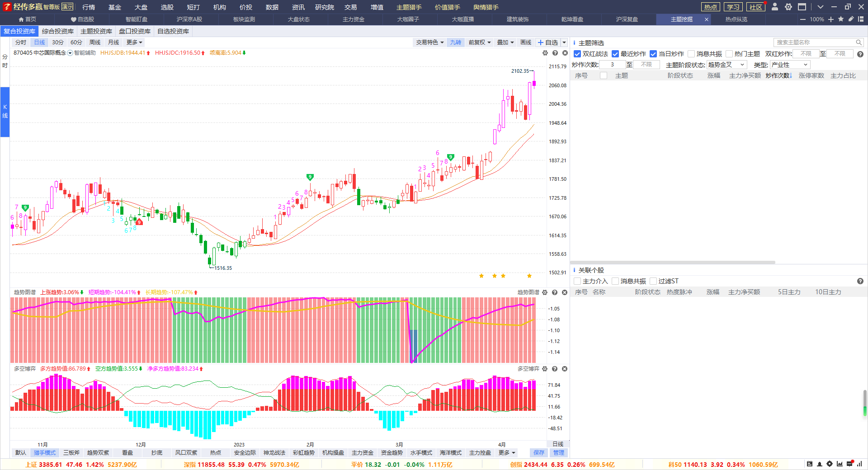The height and width of the screenshot is (470, 868).
Task: Click the signal strength icon in status bar
Action: pyautogui.click(x=859, y=464)
